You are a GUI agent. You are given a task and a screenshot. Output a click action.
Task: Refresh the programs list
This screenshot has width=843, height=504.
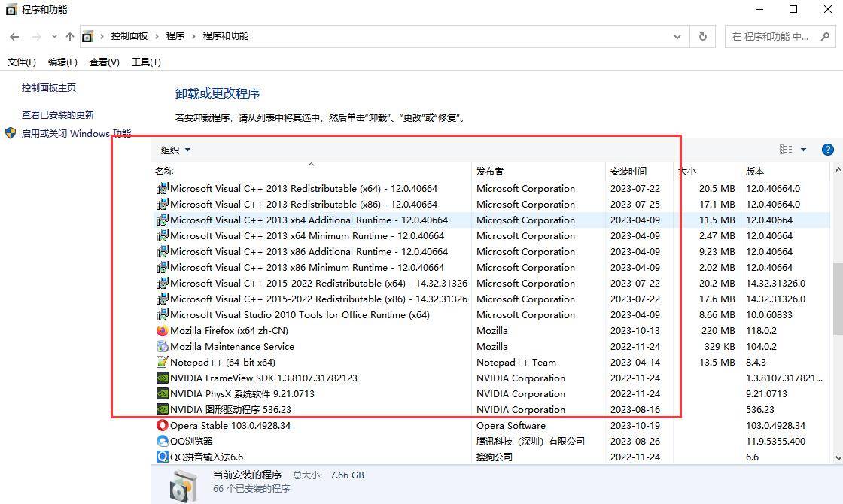point(703,37)
